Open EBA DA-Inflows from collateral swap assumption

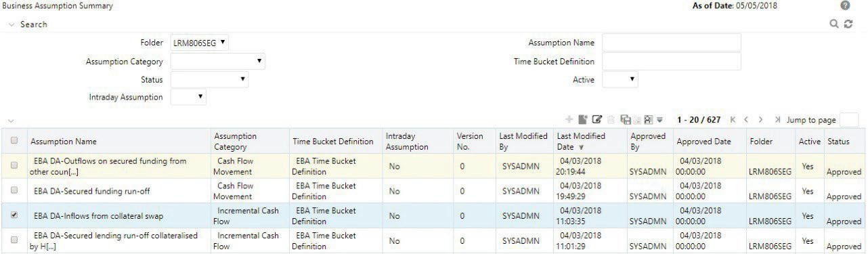(98, 216)
